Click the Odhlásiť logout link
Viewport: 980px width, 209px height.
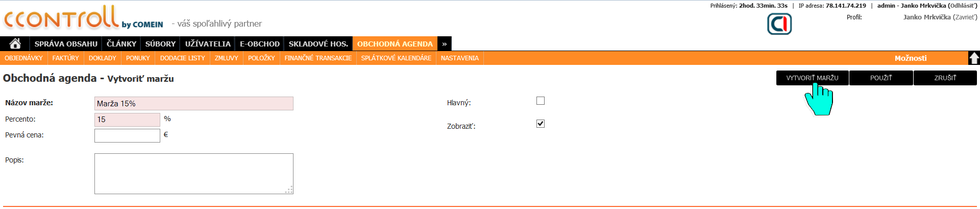pos(962,6)
